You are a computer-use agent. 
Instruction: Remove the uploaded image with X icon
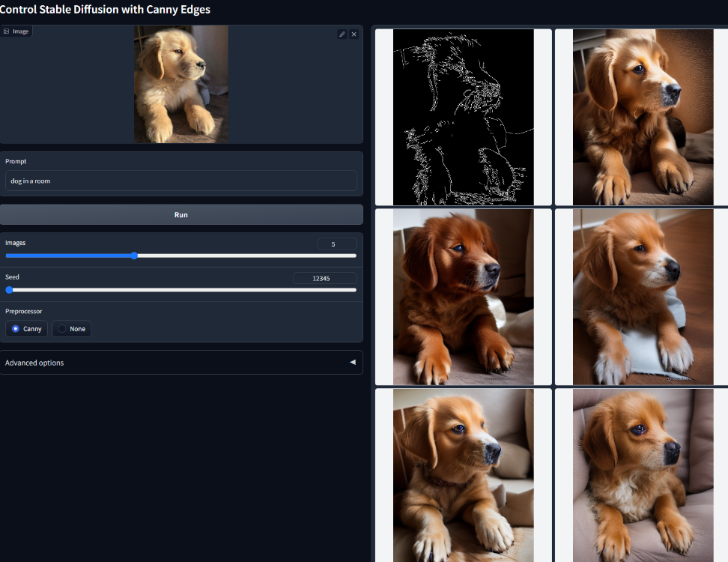[x=354, y=34]
